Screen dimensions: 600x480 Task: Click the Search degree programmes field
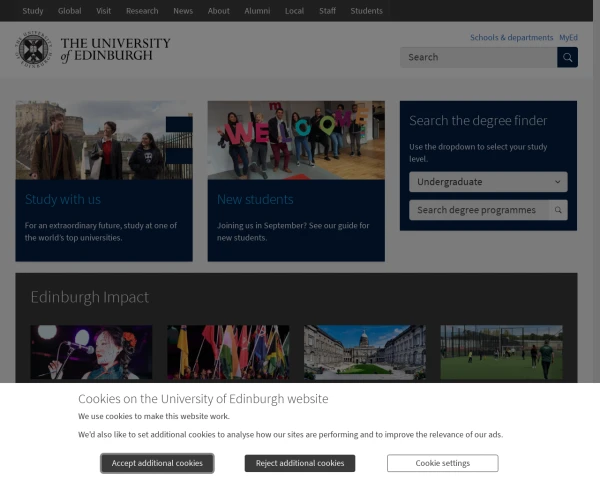point(479,210)
